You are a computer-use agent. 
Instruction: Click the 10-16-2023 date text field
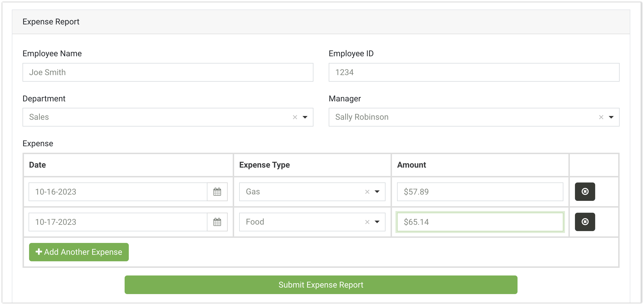(x=118, y=192)
